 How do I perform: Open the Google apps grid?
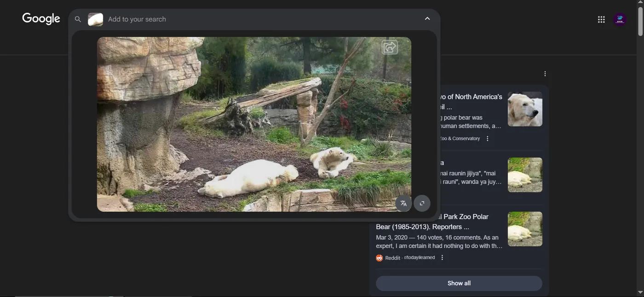(x=601, y=19)
